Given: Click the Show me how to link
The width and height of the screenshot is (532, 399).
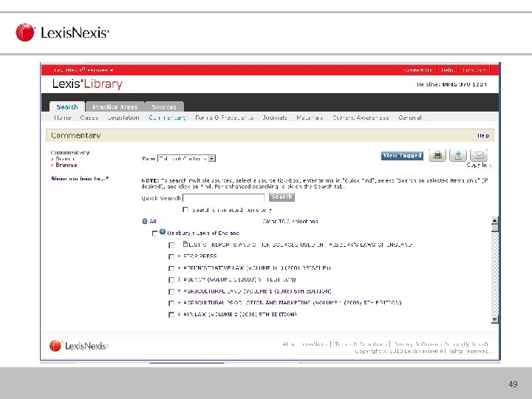Looking at the screenshot, I should [x=80, y=179].
